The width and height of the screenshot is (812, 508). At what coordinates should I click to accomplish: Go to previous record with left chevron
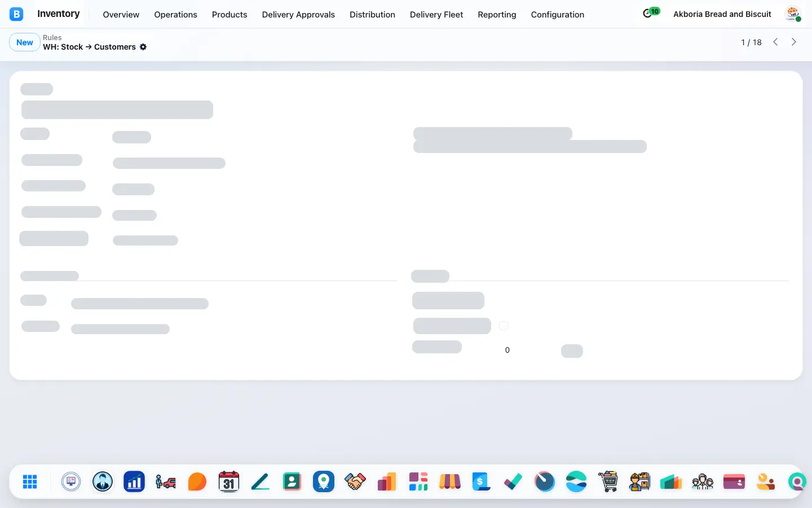[x=776, y=42]
